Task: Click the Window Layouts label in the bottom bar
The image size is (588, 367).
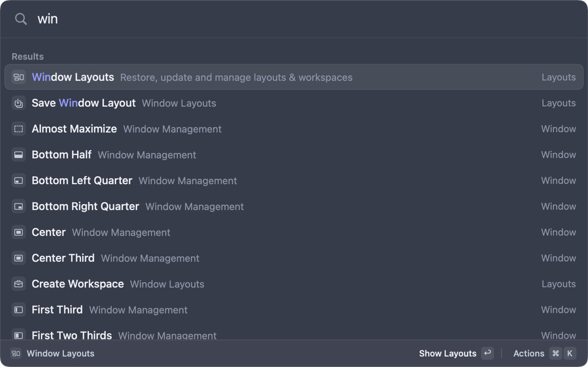Action: [x=60, y=353]
